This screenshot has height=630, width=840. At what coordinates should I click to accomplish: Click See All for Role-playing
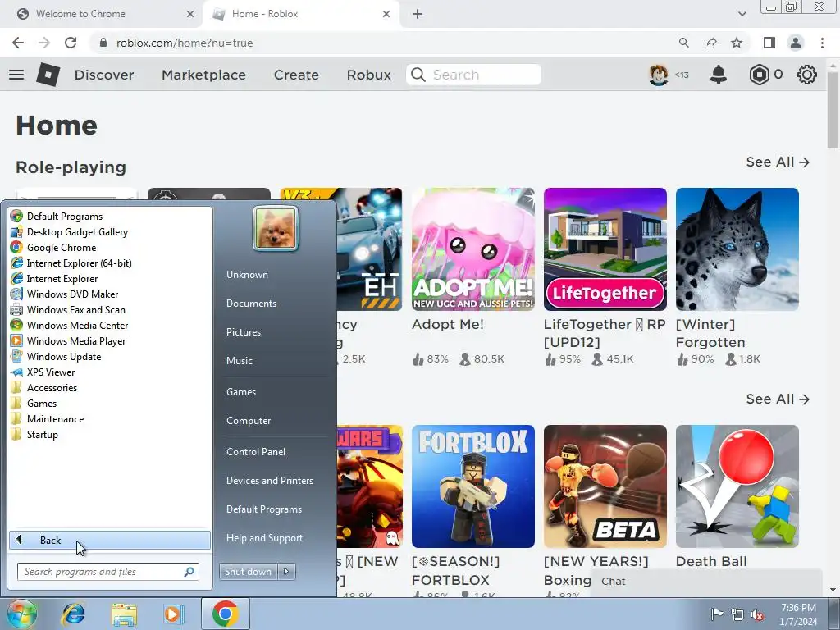(778, 162)
